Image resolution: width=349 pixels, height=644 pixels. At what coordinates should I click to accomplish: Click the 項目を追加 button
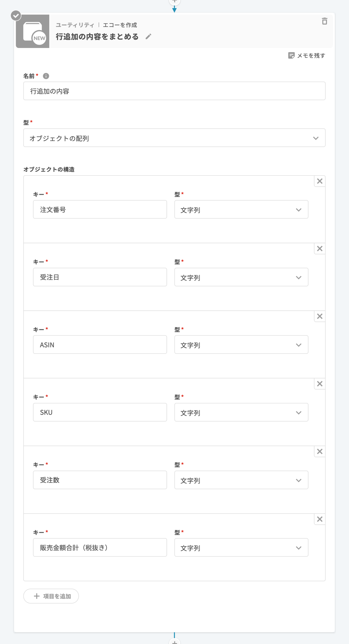point(51,596)
